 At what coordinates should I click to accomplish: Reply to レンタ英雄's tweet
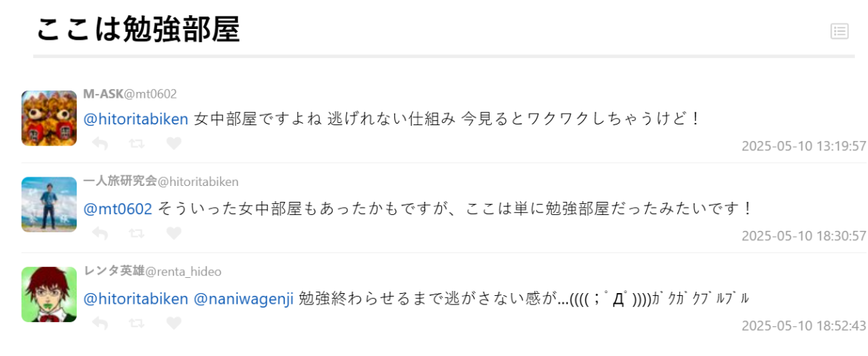click(101, 323)
